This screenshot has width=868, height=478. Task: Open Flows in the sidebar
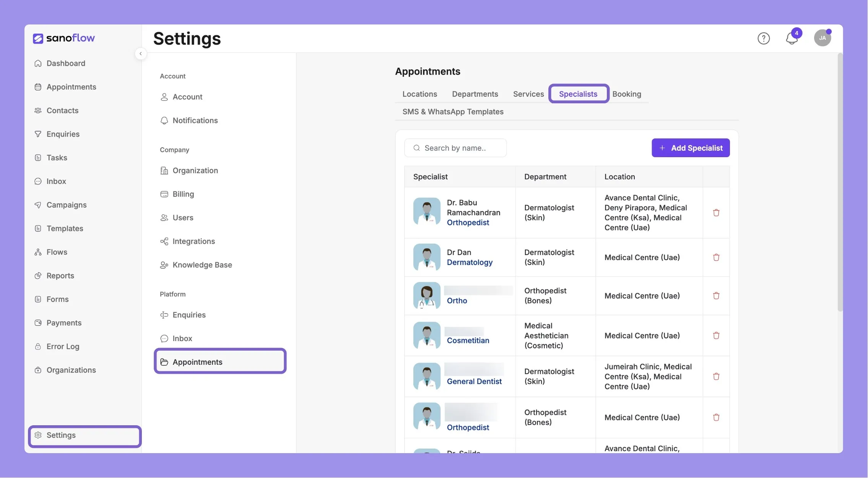tap(57, 252)
